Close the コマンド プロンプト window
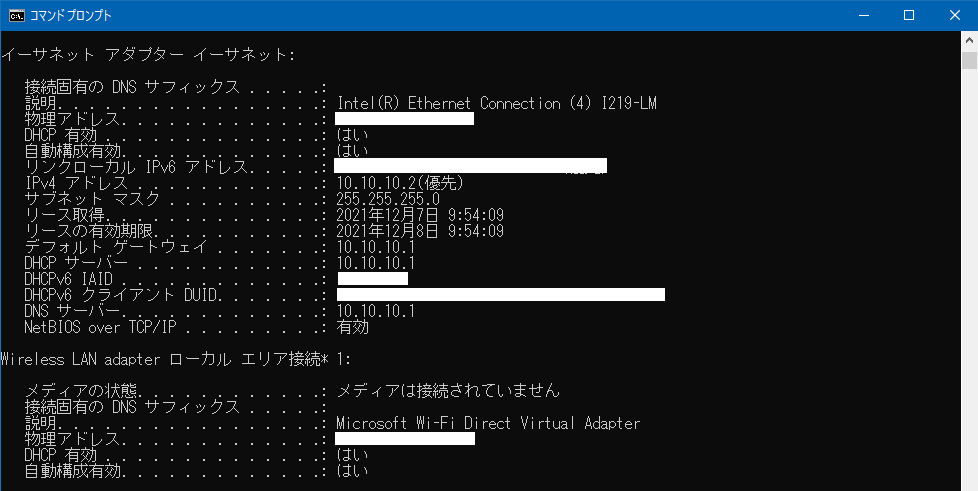 click(955, 15)
